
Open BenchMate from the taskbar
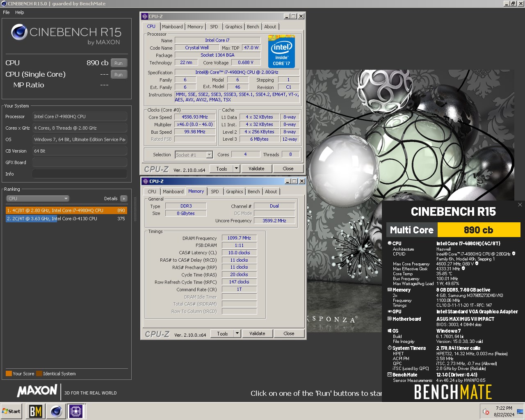coord(36,411)
